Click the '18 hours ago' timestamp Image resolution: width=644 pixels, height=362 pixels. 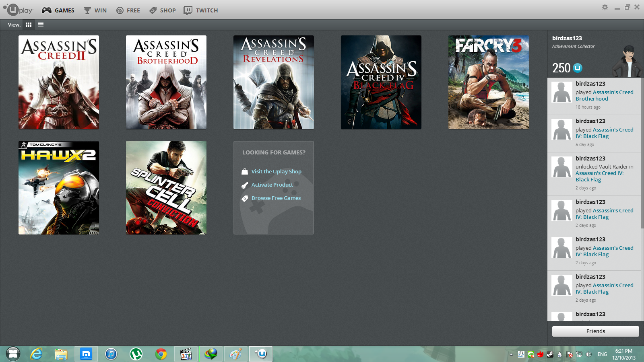pos(588,107)
